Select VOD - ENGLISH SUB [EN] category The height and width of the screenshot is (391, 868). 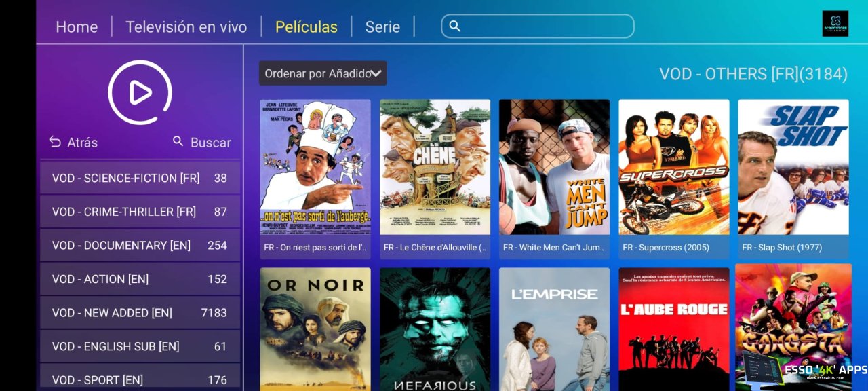(140, 346)
